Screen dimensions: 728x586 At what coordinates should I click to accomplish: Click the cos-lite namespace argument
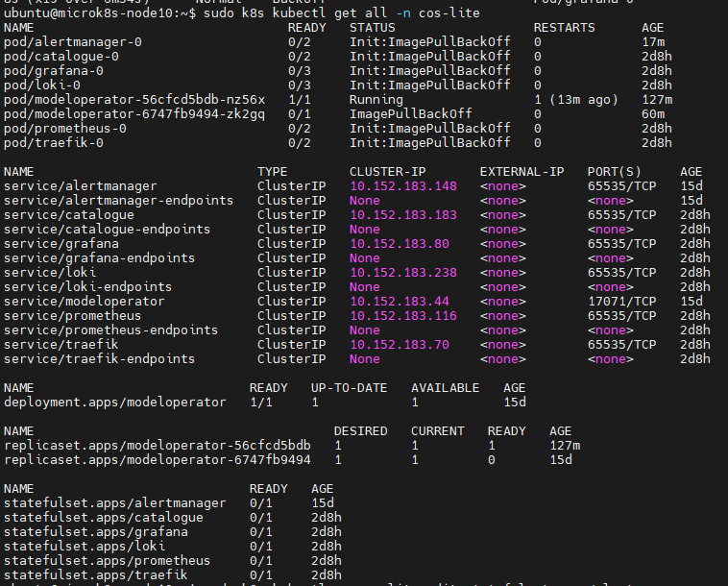449,13
